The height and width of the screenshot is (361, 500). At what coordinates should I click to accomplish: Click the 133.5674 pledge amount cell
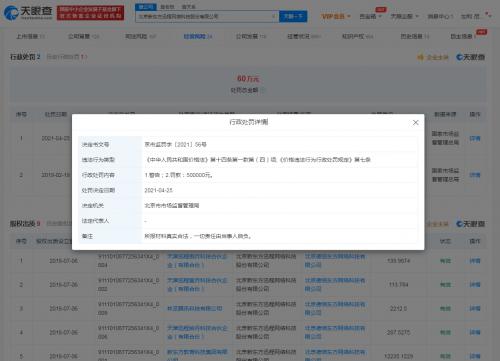398,261
